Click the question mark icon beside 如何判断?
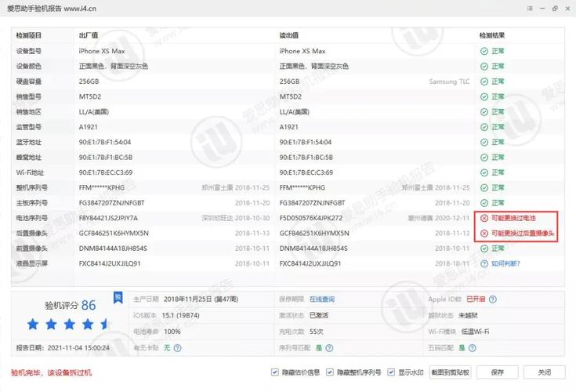Viewport: 576px width, 392px height. pos(484,263)
